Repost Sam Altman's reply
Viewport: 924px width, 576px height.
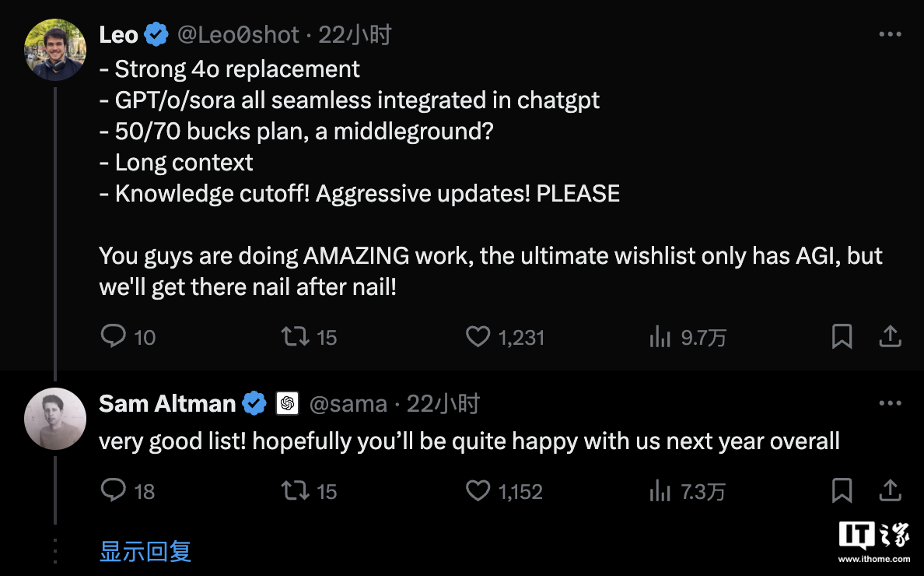pyautogui.click(x=295, y=490)
